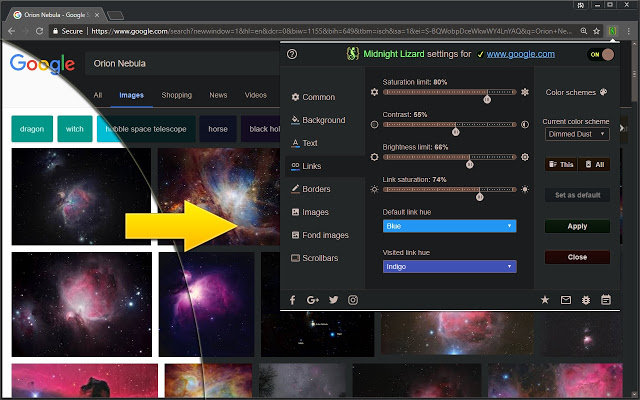The image size is (640, 400).
Task: Open the help question mark icon
Action: click(292, 54)
